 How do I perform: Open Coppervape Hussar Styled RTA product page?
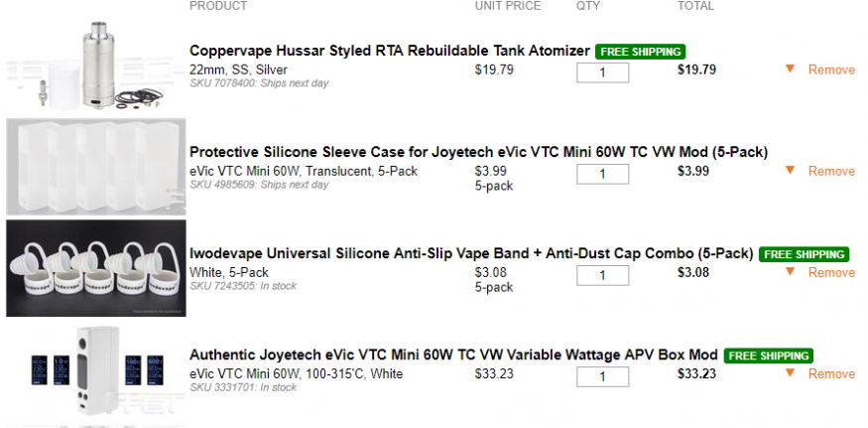click(x=390, y=51)
